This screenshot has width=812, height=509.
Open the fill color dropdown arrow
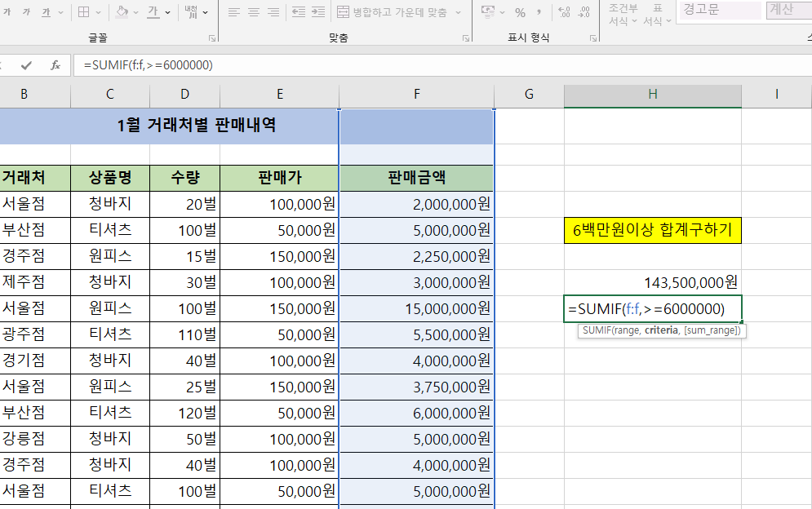[x=136, y=12]
